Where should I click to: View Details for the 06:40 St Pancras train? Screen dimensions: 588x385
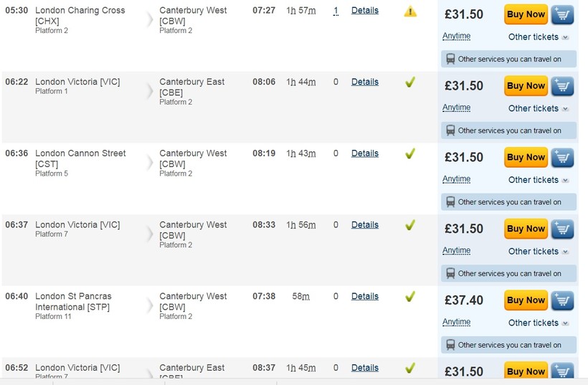click(x=365, y=296)
